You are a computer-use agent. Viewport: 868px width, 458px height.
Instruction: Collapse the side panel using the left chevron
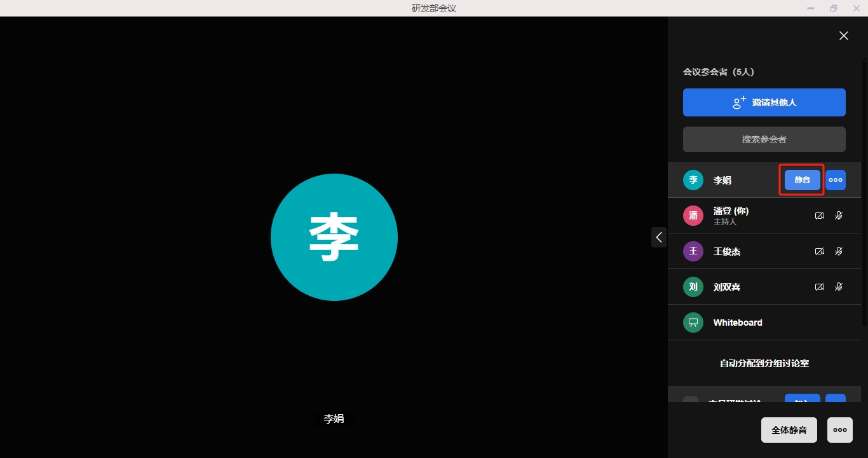(x=659, y=237)
